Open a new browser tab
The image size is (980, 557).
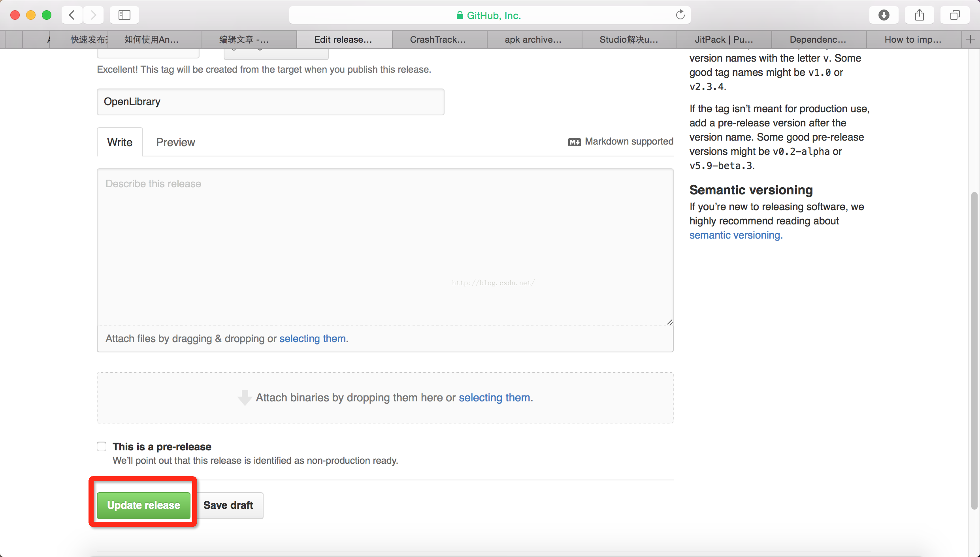971,39
